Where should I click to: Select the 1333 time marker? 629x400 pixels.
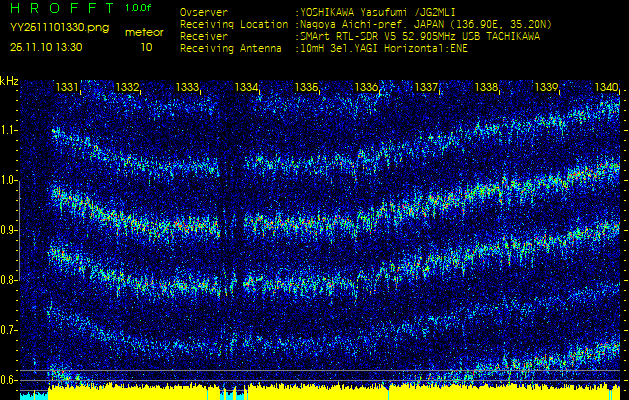pyautogui.click(x=187, y=88)
